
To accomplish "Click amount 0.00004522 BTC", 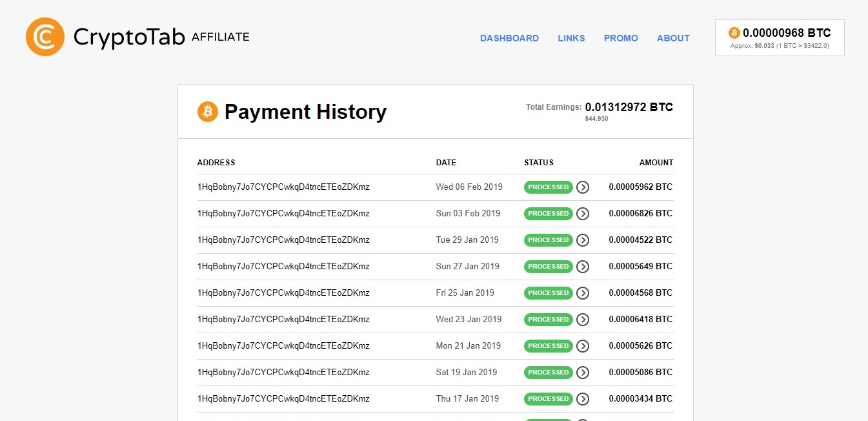I will click(640, 240).
